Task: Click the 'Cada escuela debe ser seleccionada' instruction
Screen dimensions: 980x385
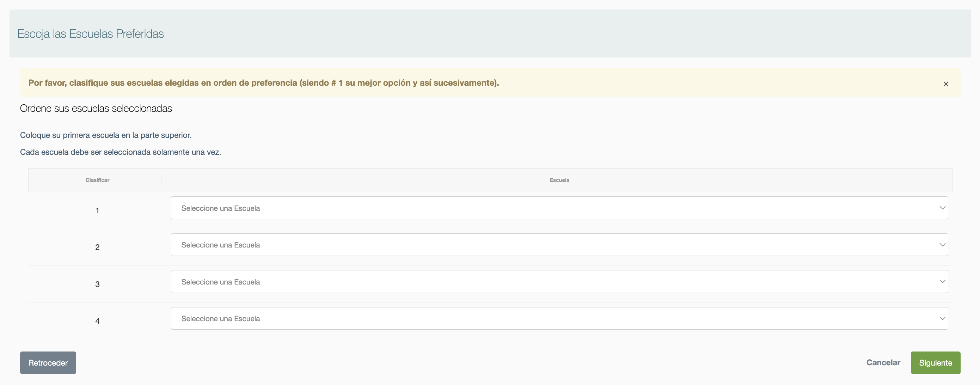Action: coord(121,152)
